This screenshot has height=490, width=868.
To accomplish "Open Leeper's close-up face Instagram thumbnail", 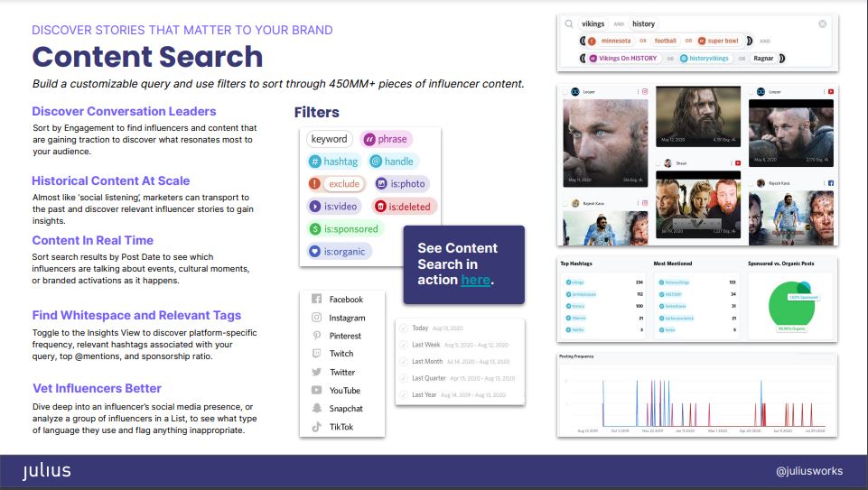I will click(605, 143).
